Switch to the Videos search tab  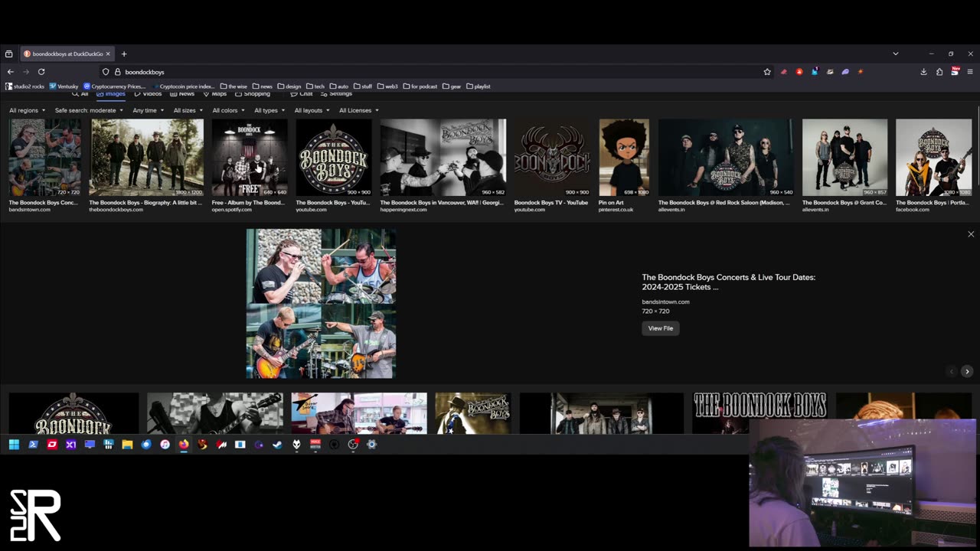point(149,94)
